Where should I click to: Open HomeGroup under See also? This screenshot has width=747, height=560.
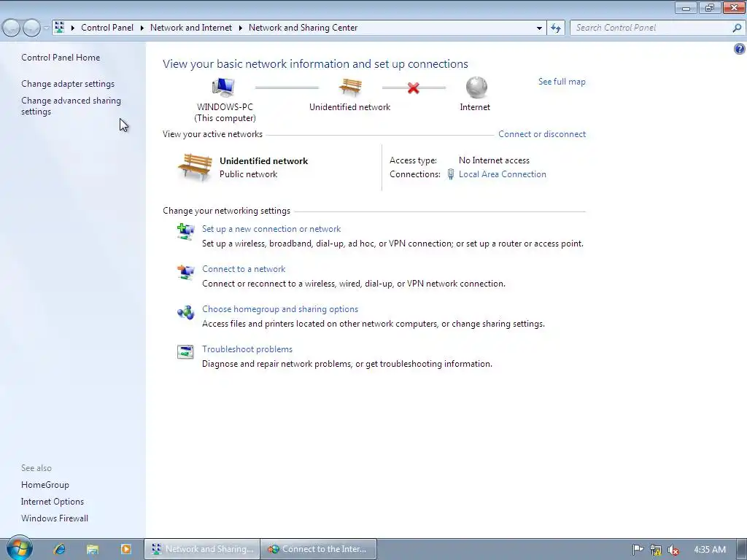(44, 485)
